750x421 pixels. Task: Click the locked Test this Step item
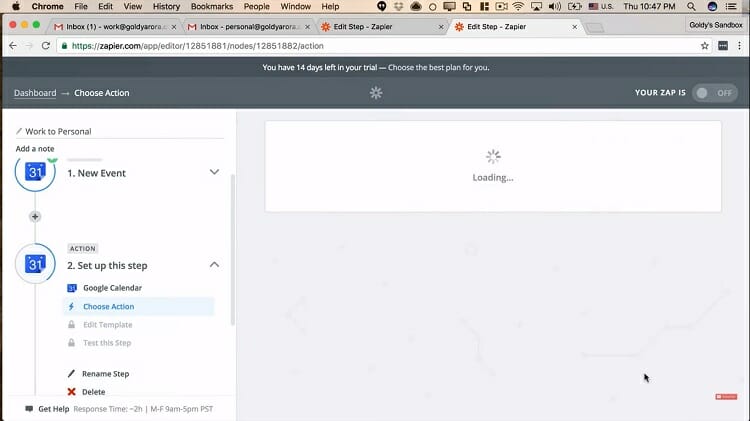pos(107,343)
